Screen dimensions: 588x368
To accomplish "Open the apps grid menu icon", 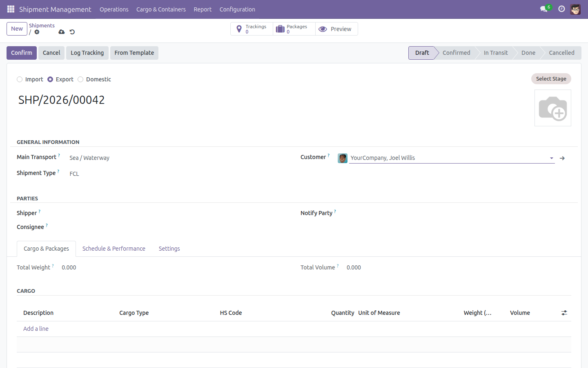I will [11, 9].
